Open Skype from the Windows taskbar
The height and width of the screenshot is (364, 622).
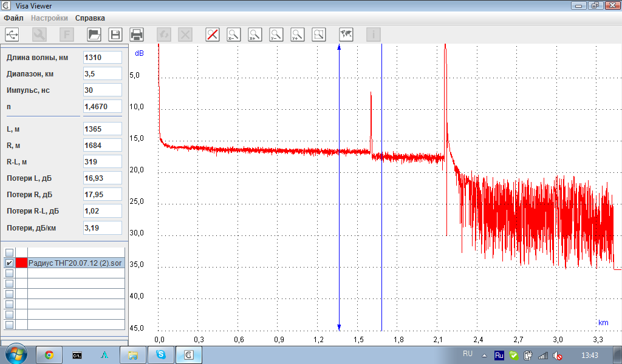click(x=161, y=355)
